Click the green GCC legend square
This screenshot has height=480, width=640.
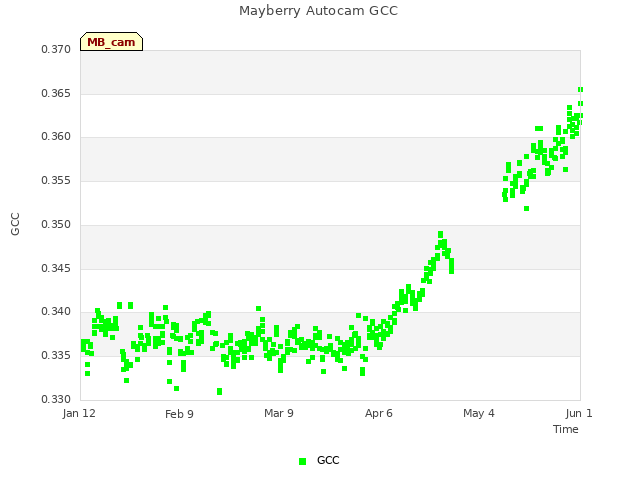302,461
